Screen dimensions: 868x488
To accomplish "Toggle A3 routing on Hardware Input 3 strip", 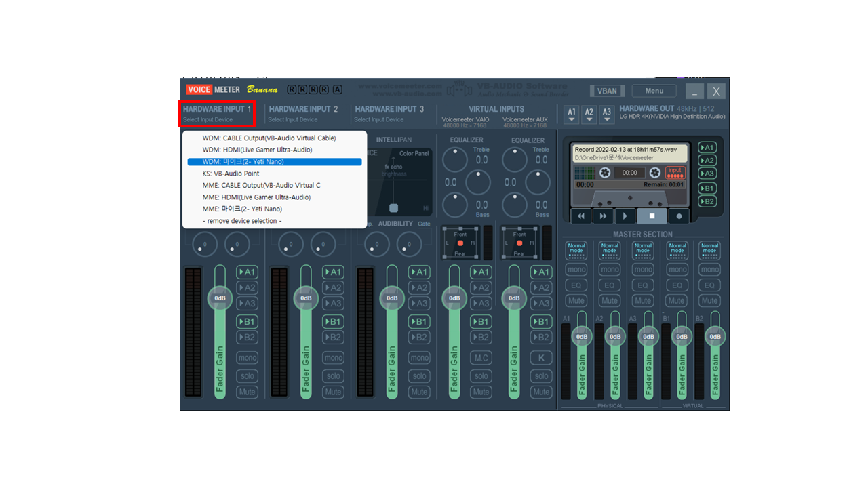I will (x=419, y=304).
